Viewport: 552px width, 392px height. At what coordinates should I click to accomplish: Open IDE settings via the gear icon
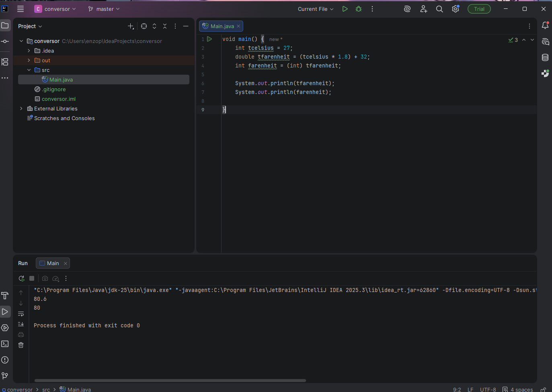pyautogui.click(x=455, y=9)
